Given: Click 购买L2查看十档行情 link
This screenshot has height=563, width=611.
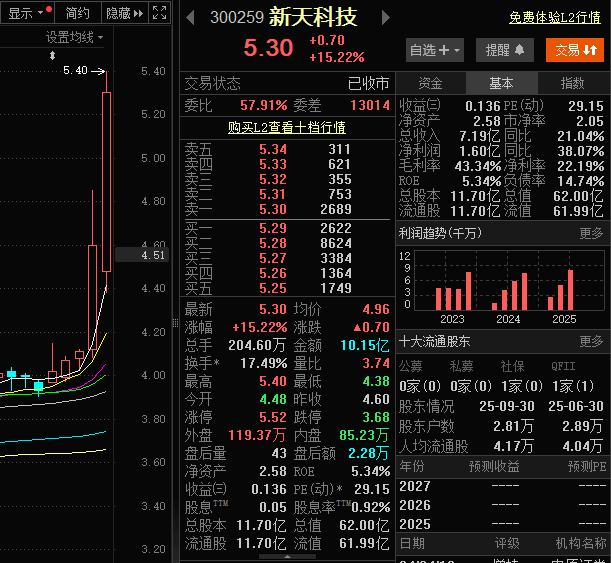Looking at the screenshot, I should (286, 127).
